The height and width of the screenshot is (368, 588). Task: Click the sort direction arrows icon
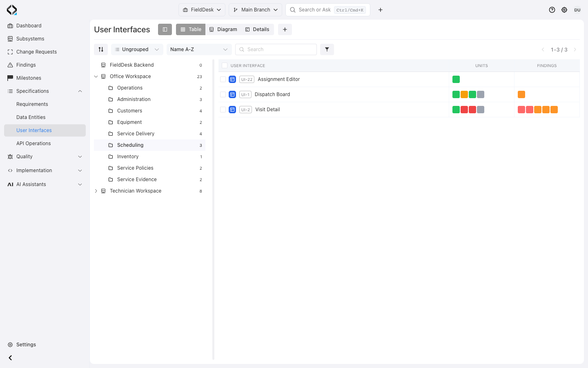click(x=101, y=49)
